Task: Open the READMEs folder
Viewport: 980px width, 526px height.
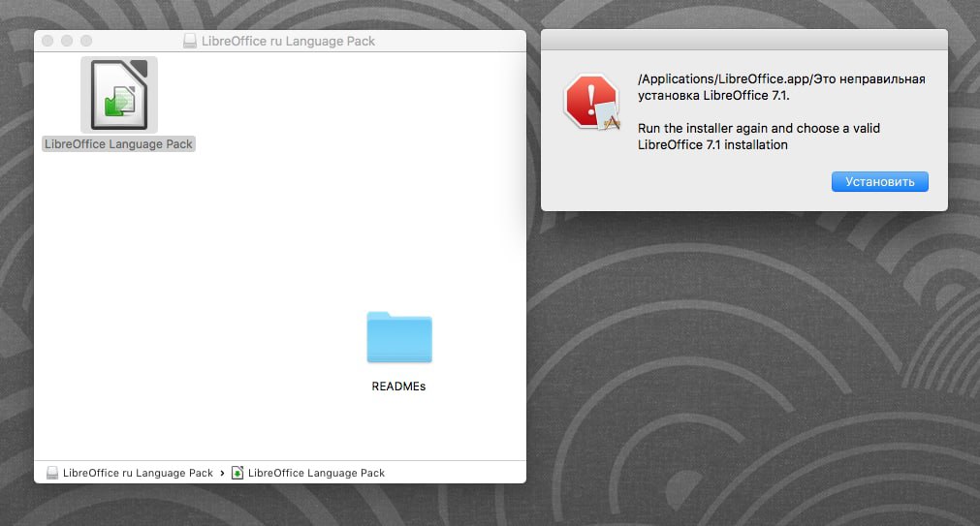Action: tap(398, 337)
